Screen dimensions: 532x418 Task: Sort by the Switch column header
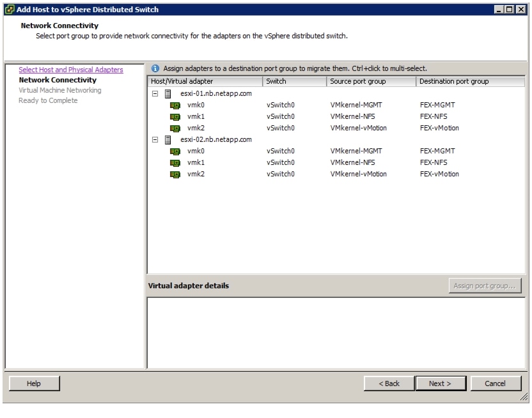294,81
